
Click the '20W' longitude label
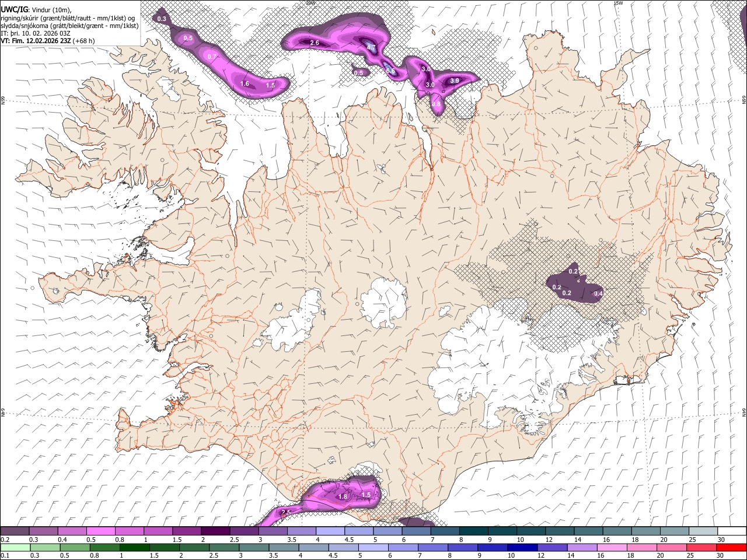pos(310,2)
